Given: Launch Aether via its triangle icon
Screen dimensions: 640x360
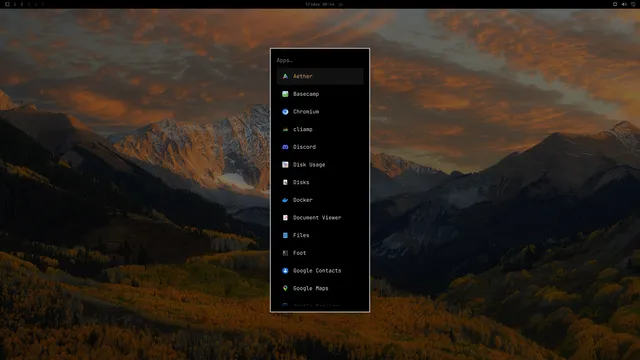Looking at the screenshot, I should (285, 76).
